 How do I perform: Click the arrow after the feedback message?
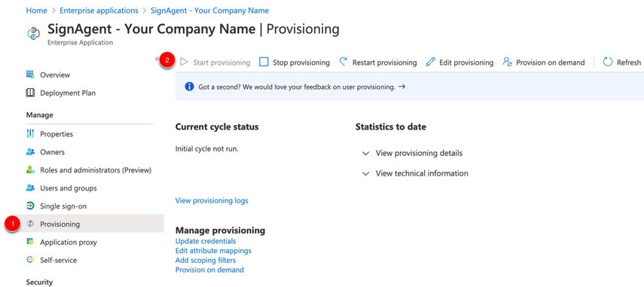pos(402,87)
